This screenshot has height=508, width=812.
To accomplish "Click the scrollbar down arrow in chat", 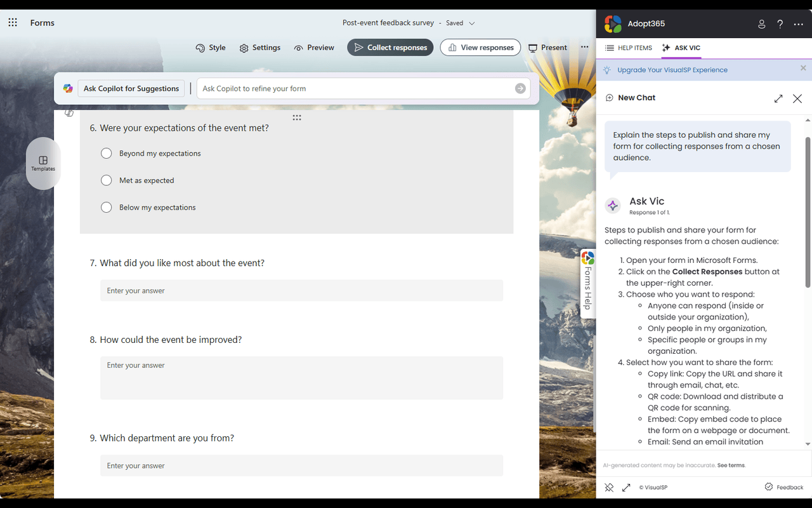I will tap(808, 444).
